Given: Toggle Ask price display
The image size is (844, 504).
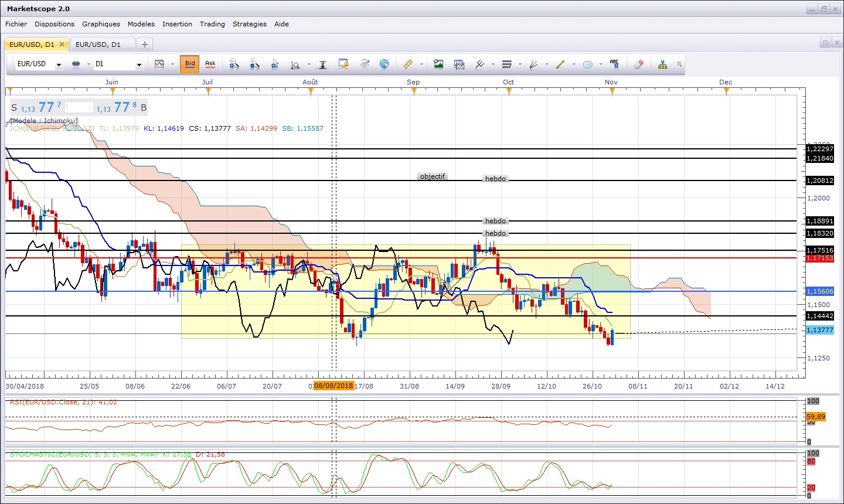Looking at the screenshot, I should (x=210, y=64).
